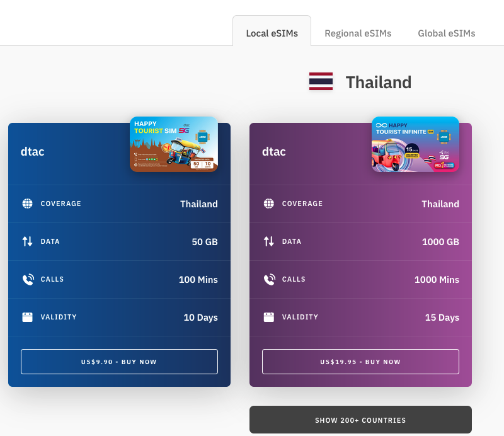Click the calendar validity icon on purple card

click(269, 317)
